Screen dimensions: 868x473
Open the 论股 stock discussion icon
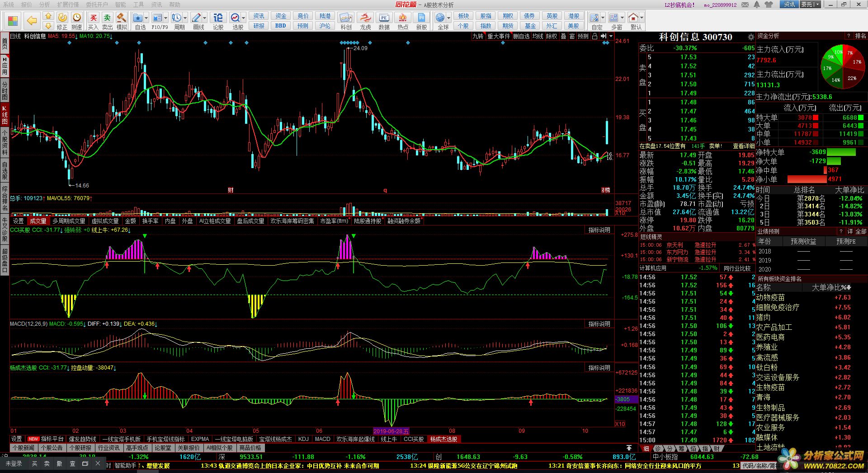pos(218,18)
